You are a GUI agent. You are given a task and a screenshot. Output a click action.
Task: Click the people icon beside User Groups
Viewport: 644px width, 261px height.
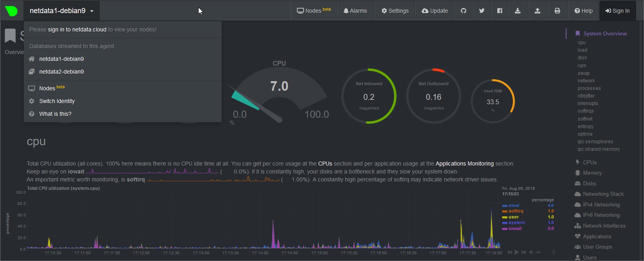tap(578, 247)
